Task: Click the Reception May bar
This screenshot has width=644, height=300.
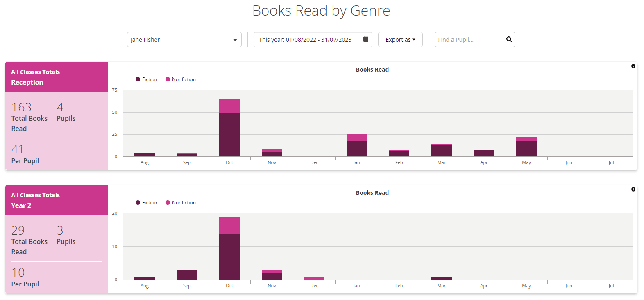Action: pos(526,148)
